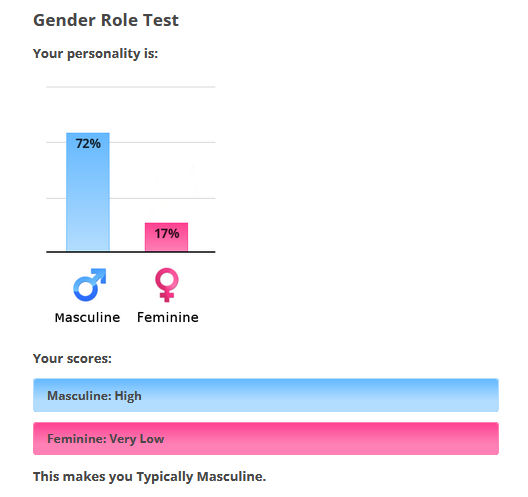The height and width of the screenshot is (497, 528).
Task: Click the Feminine label under the chart
Action: [x=168, y=318]
